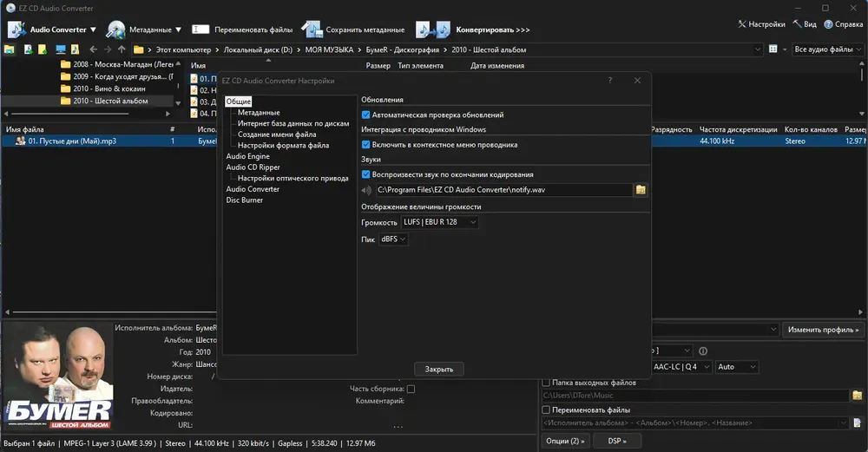Click the yellow music note folder icon
The width and height of the screenshot is (868, 452).
pos(75,49)
